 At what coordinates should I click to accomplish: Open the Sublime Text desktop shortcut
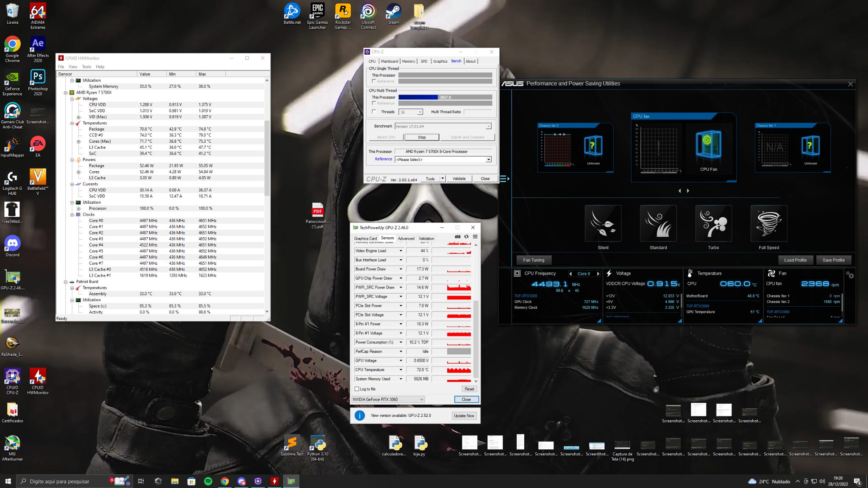point(292,446)
